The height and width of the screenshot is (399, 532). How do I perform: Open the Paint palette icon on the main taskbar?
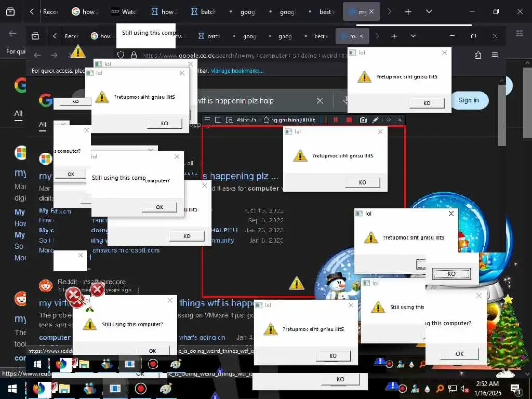pos(166,389)
